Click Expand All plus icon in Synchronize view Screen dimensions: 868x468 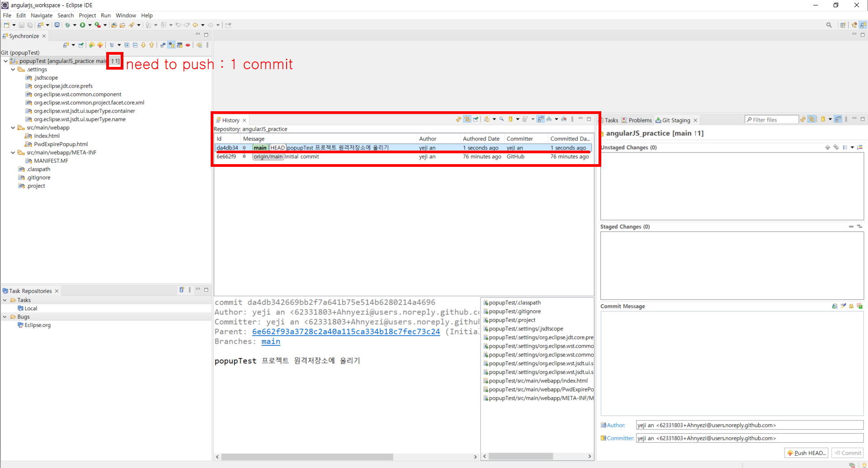coord(127,45)
